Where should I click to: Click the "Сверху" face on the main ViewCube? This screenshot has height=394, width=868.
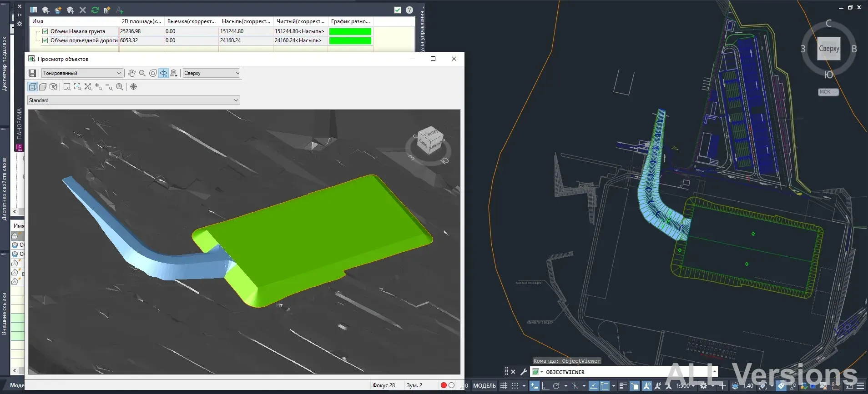click(829, 49)
